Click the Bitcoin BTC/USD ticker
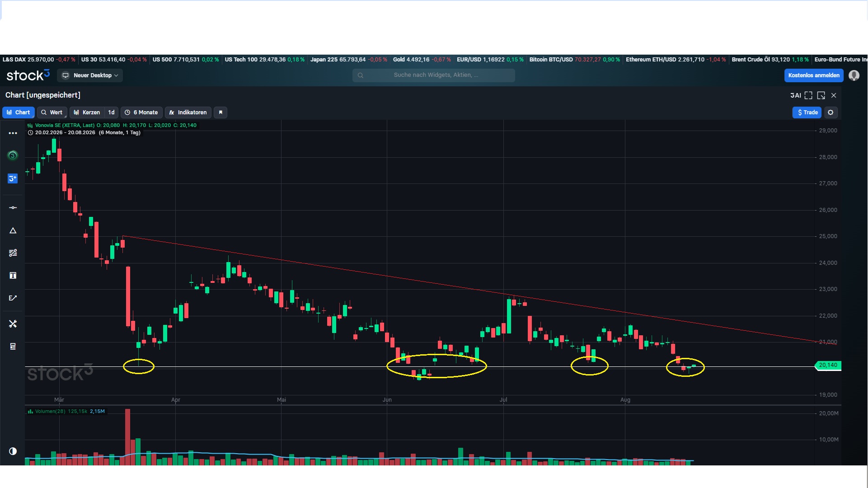The height and width of the screenshot is (488, 868). pos(575,60)
